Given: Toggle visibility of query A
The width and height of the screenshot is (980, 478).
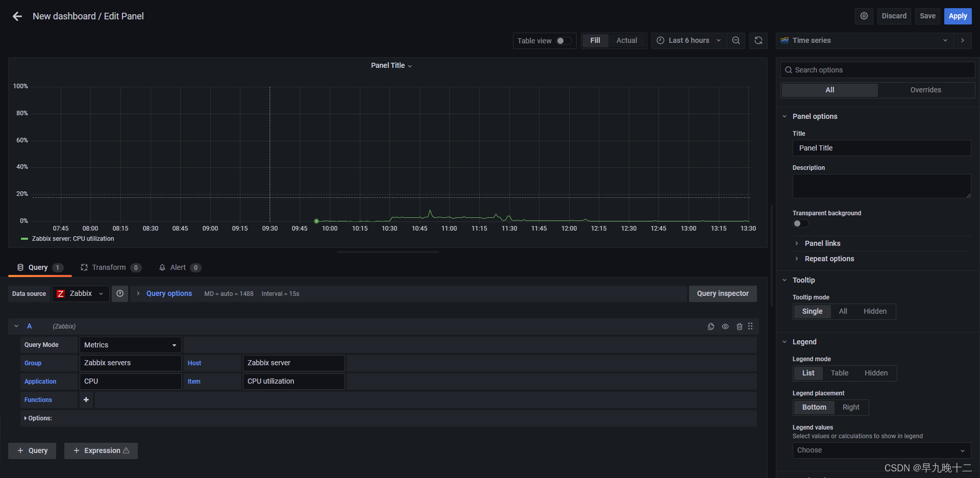Looking at the screenshot, I should 725,326.
